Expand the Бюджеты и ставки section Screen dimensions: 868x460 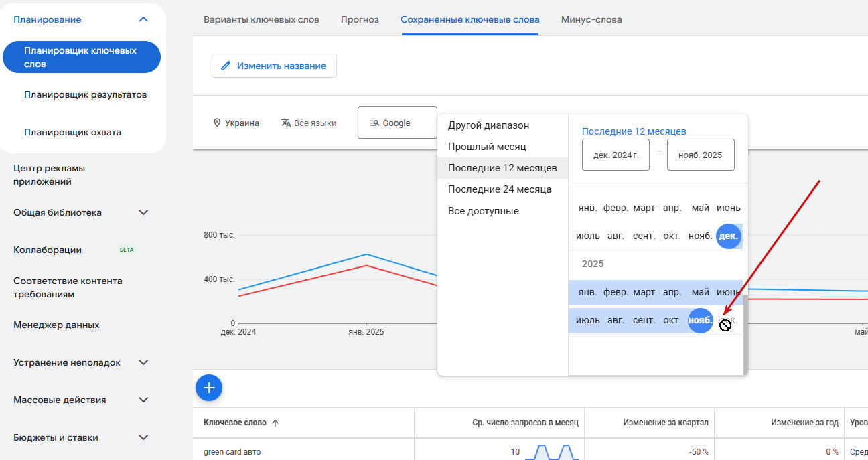(x=143, y=437)
